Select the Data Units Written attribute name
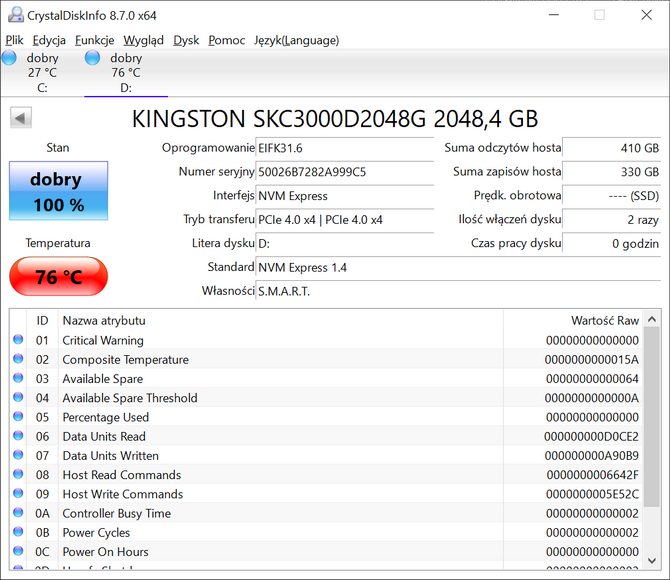The height and width of the screenshot is (580, 670). coord(110,456)
